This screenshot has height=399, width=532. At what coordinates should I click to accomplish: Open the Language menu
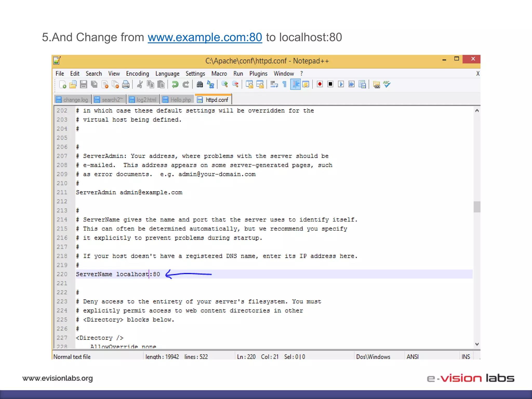167,74
